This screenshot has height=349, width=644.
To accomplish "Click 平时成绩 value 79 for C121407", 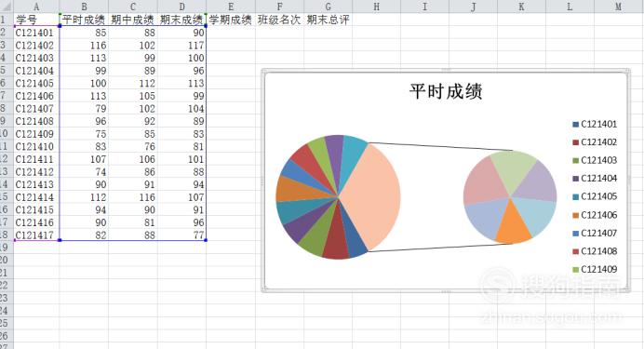I will click(x=84, y=108).
